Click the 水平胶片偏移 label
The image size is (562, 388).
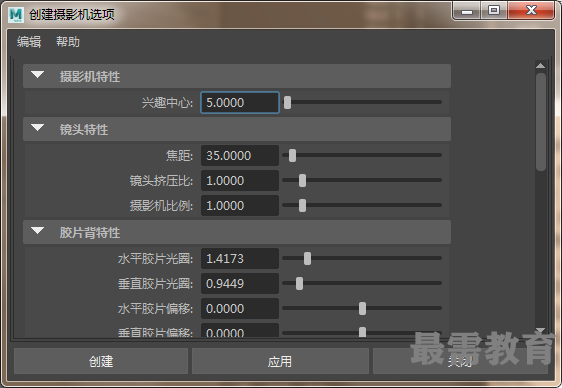[x=156, y=309]
